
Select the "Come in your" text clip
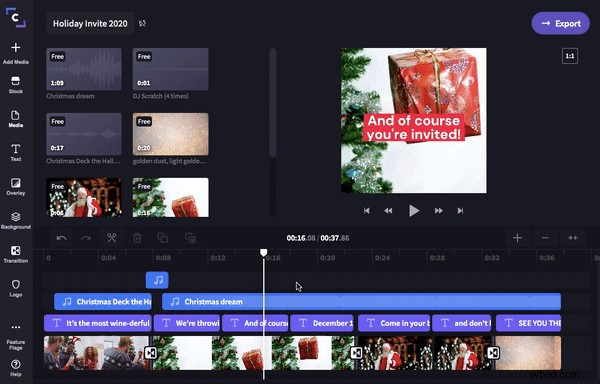(394, 323)
